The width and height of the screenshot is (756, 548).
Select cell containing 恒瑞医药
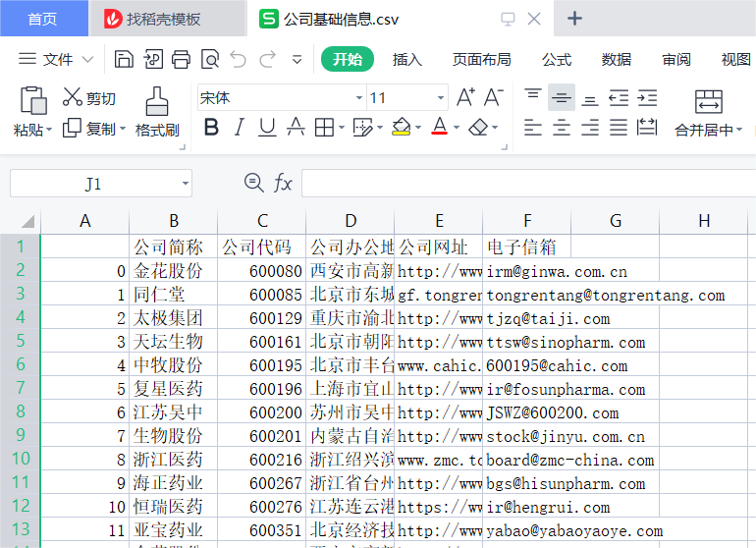[x=174, y=506]
